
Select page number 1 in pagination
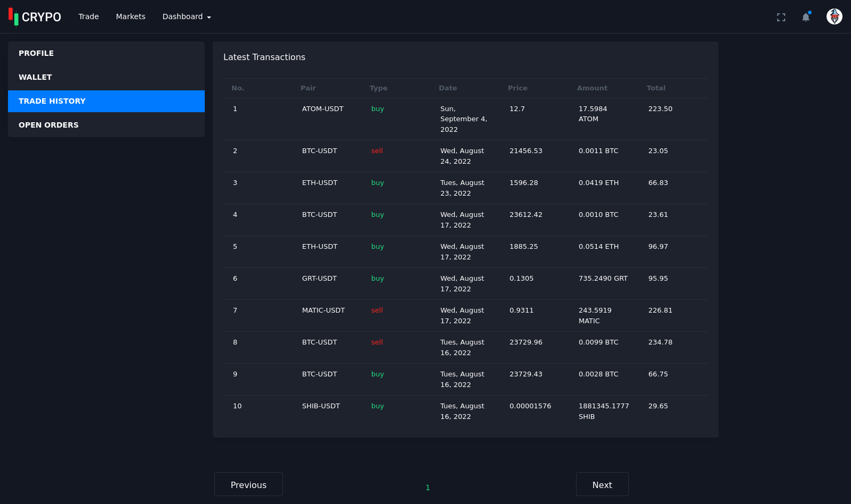pyautogui.click(x=428, y=488)
